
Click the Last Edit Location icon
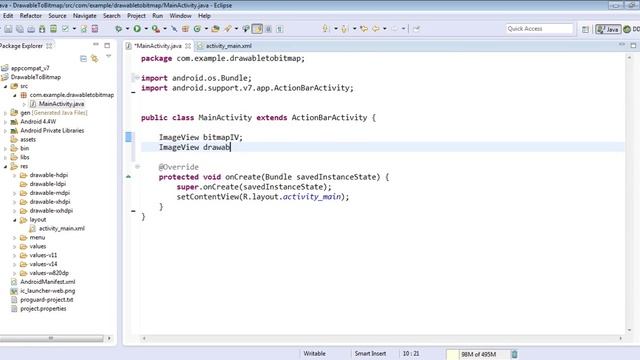364,29
